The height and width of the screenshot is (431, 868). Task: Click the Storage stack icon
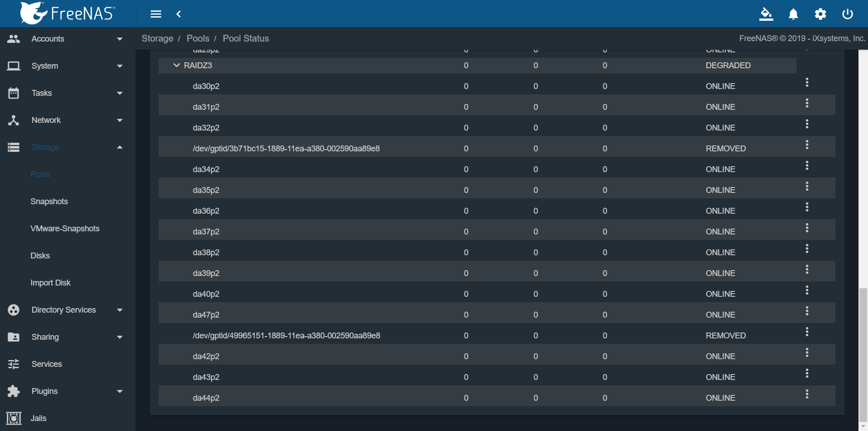point(14,147)
